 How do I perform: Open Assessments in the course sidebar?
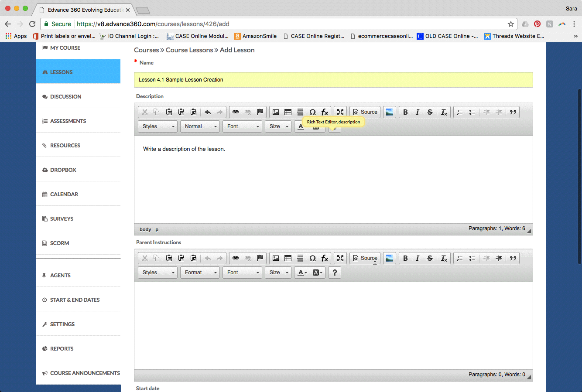[x=68, y=121]
